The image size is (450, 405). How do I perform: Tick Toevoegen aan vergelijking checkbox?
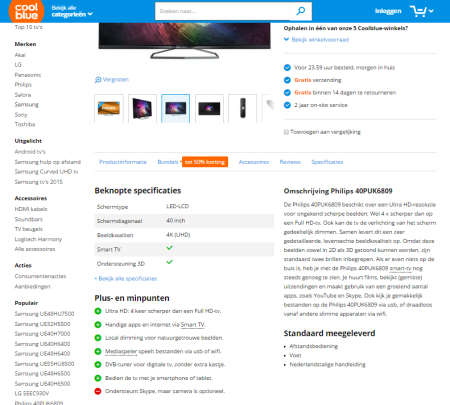point(286,132)
